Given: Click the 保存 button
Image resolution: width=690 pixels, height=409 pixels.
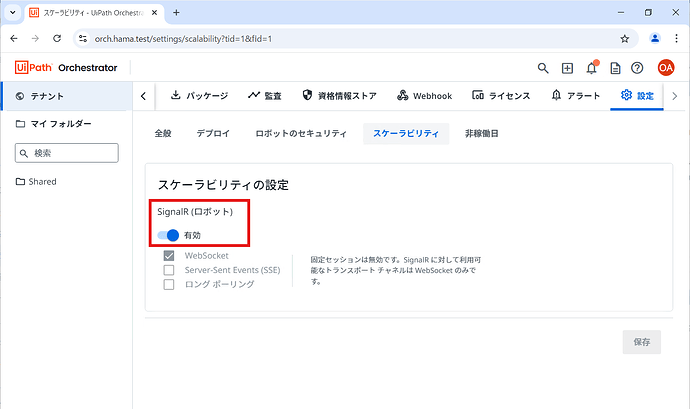Looking at the screenshot, I should pyautogui.click(x=642, y=342).
